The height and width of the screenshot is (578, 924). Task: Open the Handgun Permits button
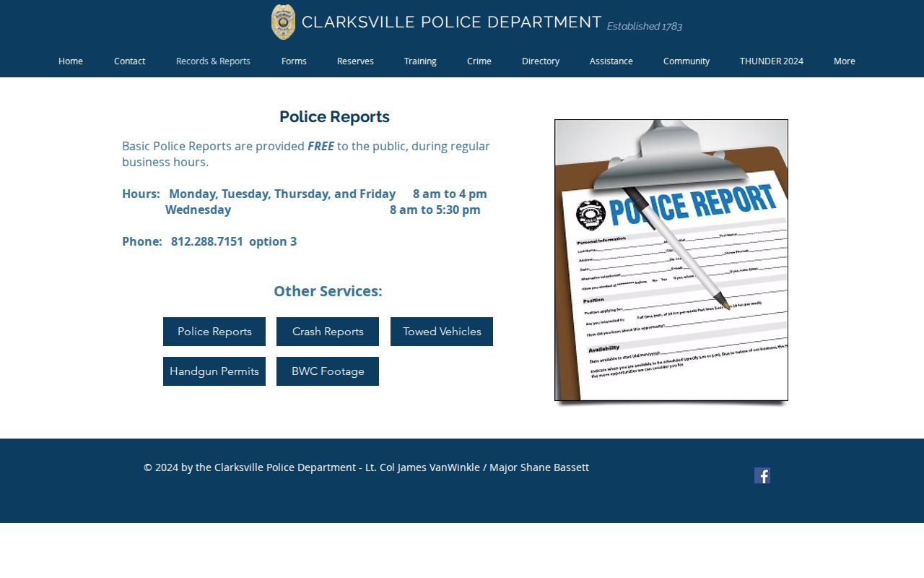pyautogui.click(x=214, y=371)
